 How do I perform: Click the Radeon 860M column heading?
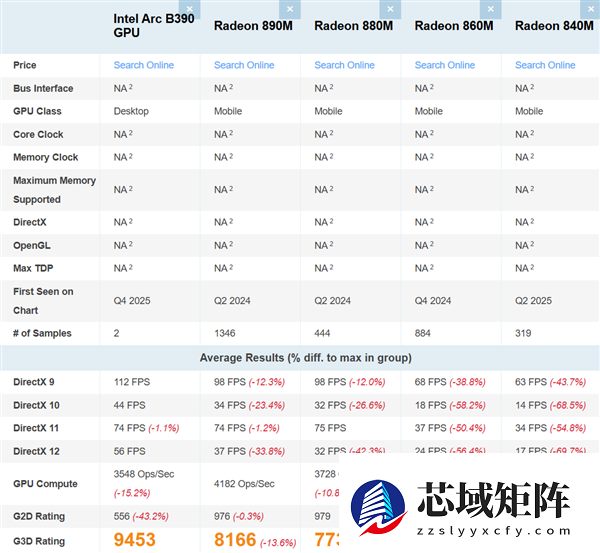(454, 26)
